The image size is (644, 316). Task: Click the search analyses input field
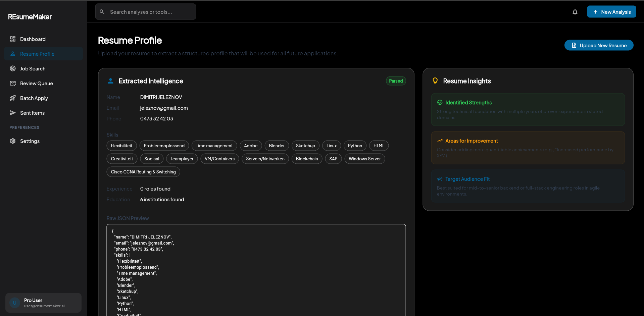tap(145, 11)
